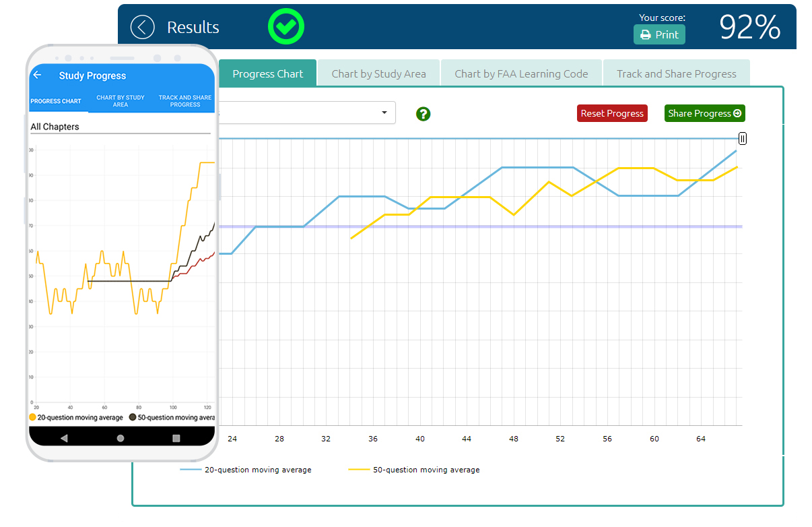The width and height of the screenshot is (812, 527).
Task: Toggle the blue 20-question moving average legend
Action: click(x=246, y=470)
